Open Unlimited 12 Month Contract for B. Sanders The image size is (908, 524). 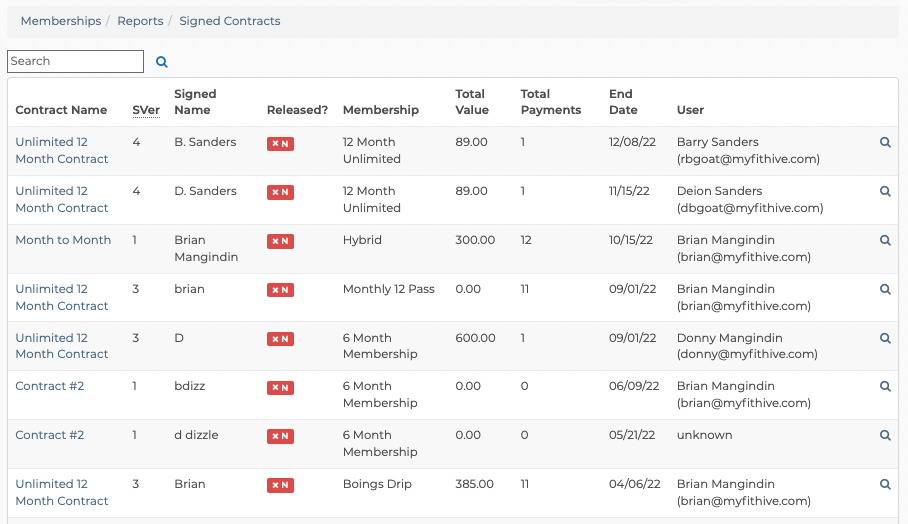coord(61,151)
